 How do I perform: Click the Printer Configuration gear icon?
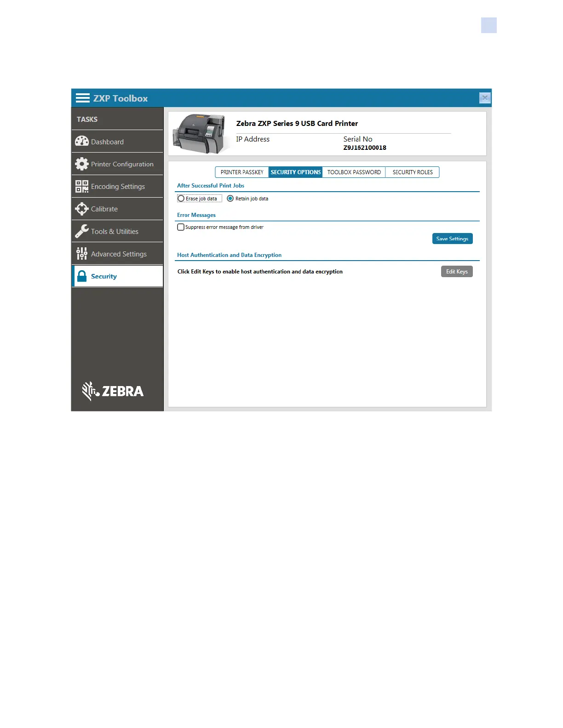pyautogui.click(x=82, y=164)
